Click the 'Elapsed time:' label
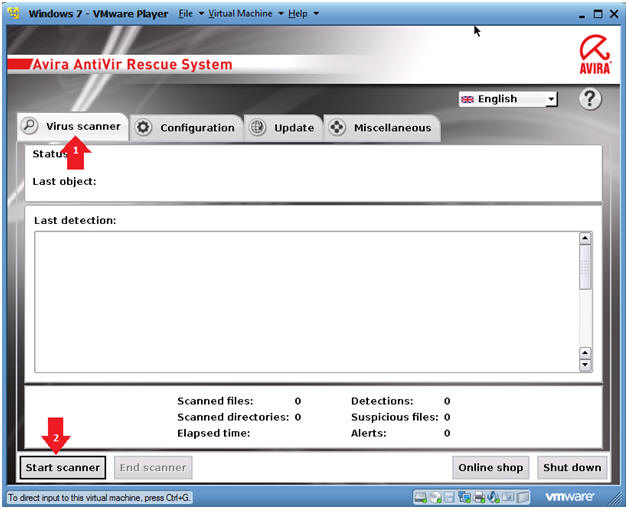 213,433
